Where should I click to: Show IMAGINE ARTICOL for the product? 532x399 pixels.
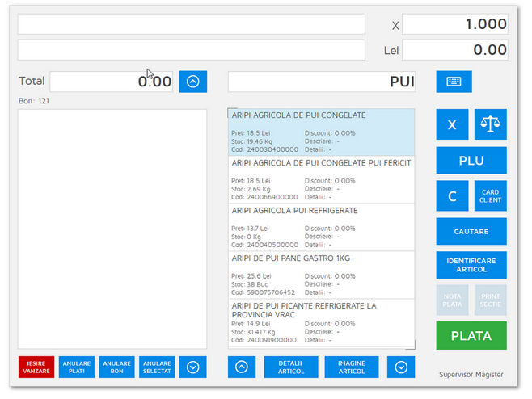tap(351, 367)
